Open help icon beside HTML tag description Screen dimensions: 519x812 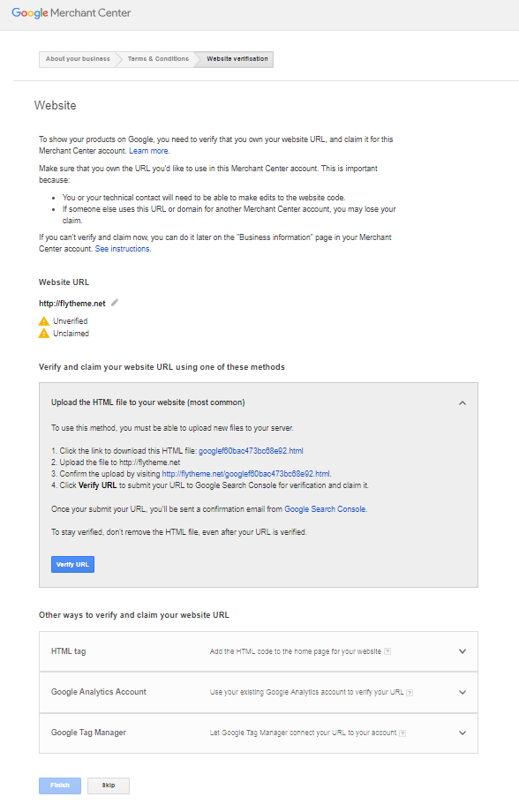(387, 651)
